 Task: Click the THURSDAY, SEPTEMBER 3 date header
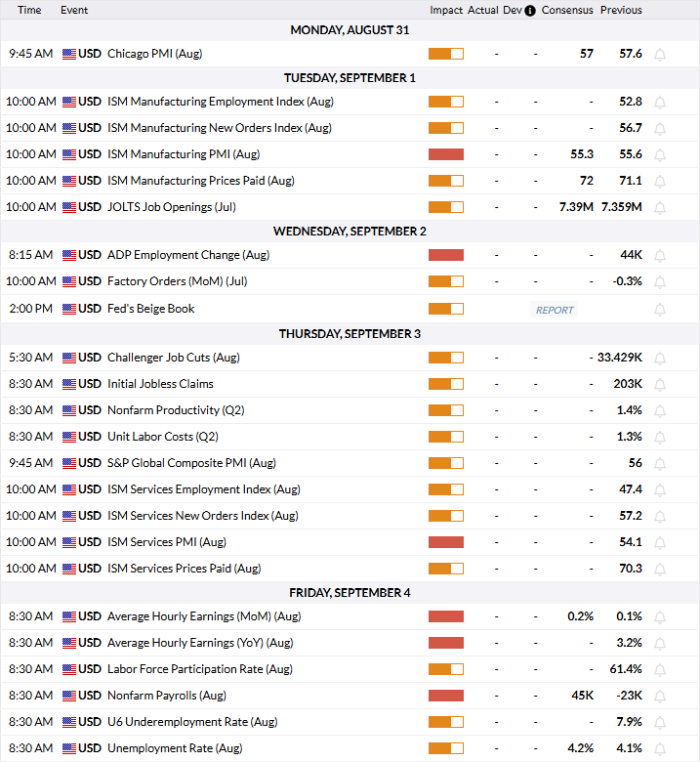350,334
